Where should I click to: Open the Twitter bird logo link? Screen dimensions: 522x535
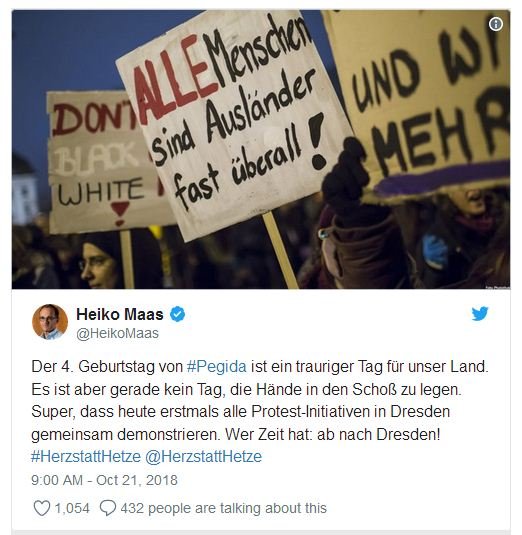click(x=480, y=314)
